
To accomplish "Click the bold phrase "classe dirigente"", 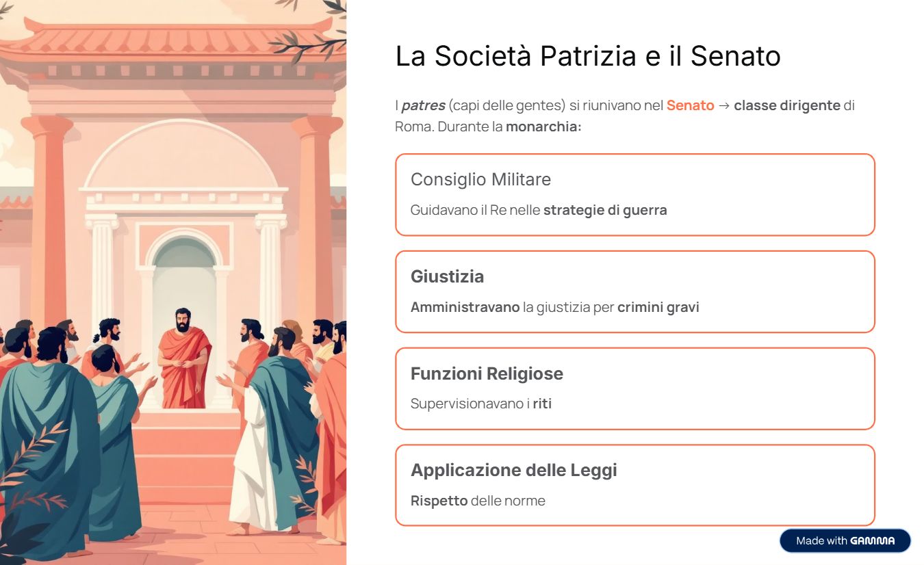I will pos(786,105).
